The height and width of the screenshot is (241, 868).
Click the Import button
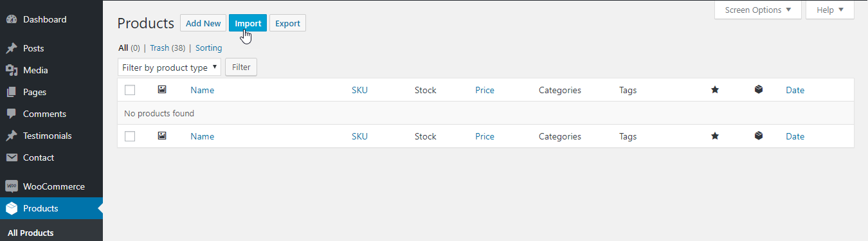click(x=248, y=23)
